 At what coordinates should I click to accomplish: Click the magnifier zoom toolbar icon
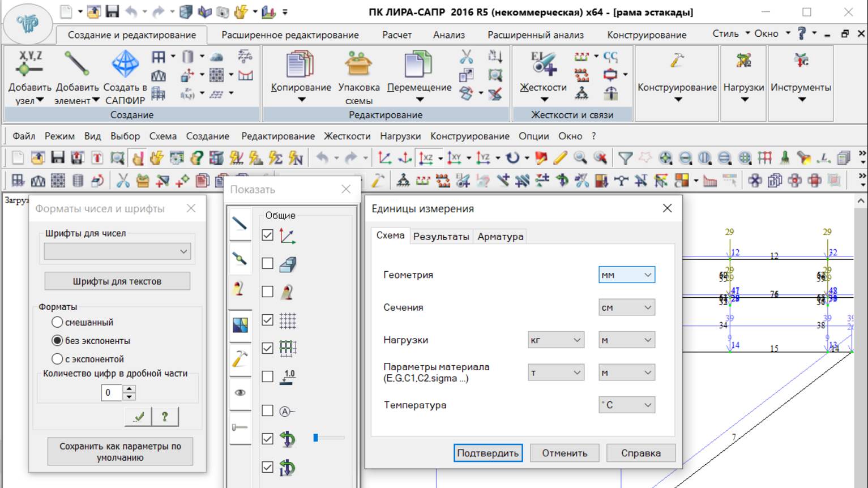coord(580,158)
